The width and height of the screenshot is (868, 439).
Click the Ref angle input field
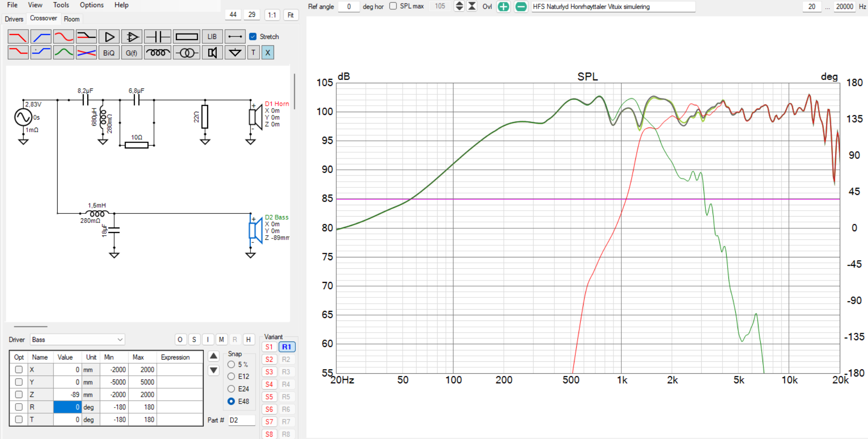349,6
